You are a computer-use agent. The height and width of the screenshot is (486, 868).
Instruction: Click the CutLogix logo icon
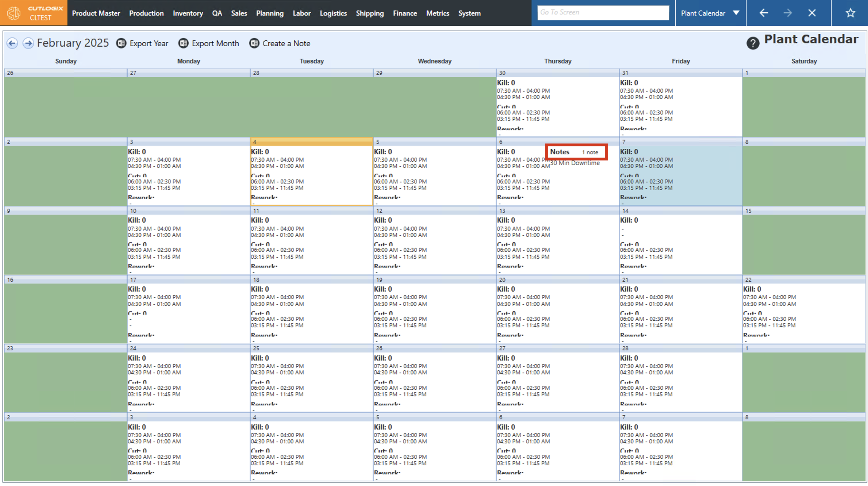[x=14, y=13]
